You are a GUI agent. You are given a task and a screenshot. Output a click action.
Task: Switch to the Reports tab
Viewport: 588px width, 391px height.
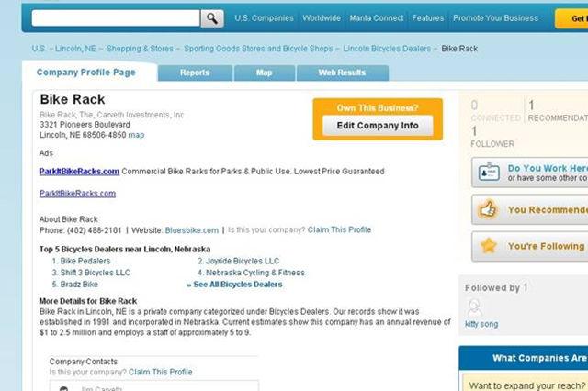(195, 73)
